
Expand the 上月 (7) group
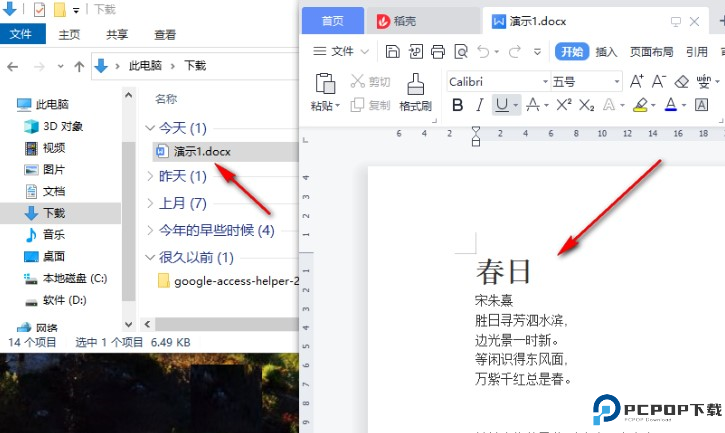(x=150, y=203)
